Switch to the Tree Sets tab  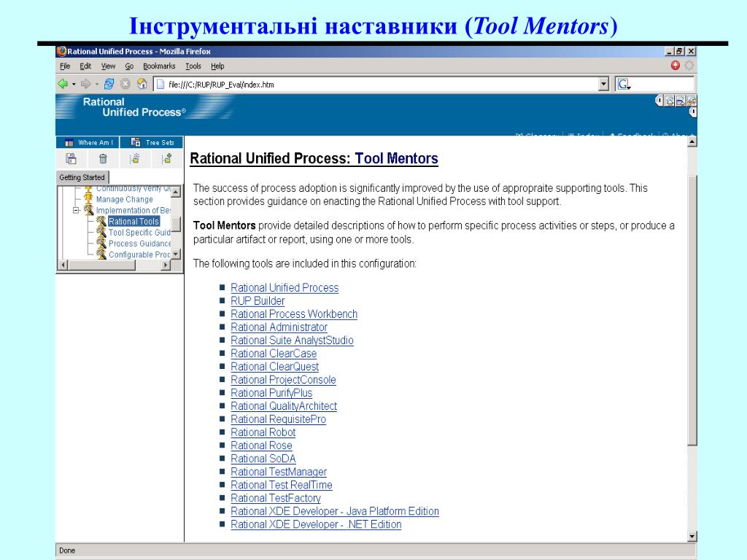tap(152, 142)
